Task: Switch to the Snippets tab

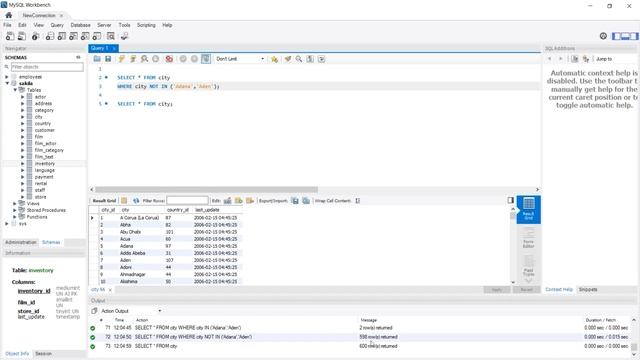Action: click(588, 289)
